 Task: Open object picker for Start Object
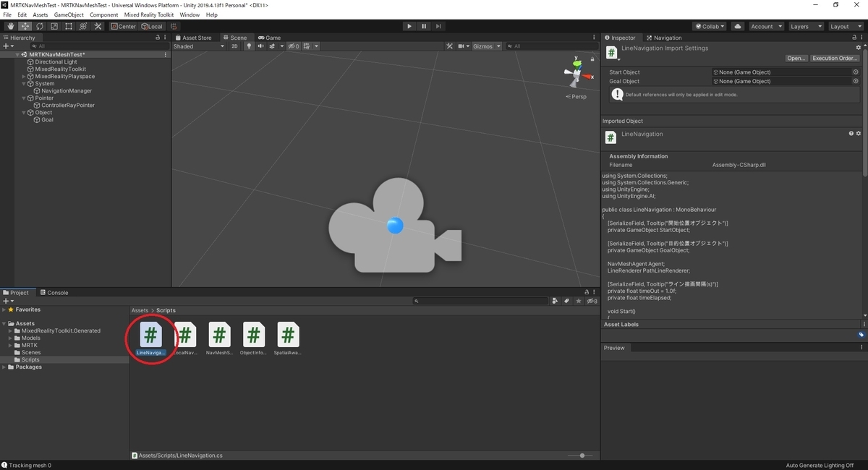856,72
